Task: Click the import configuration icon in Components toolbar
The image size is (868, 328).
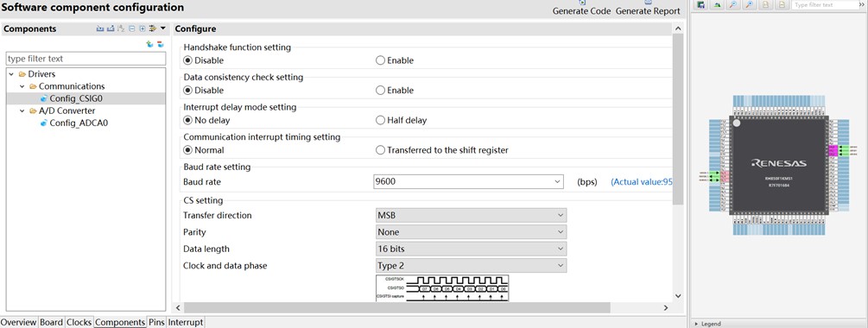Action: tap(100, 28)
